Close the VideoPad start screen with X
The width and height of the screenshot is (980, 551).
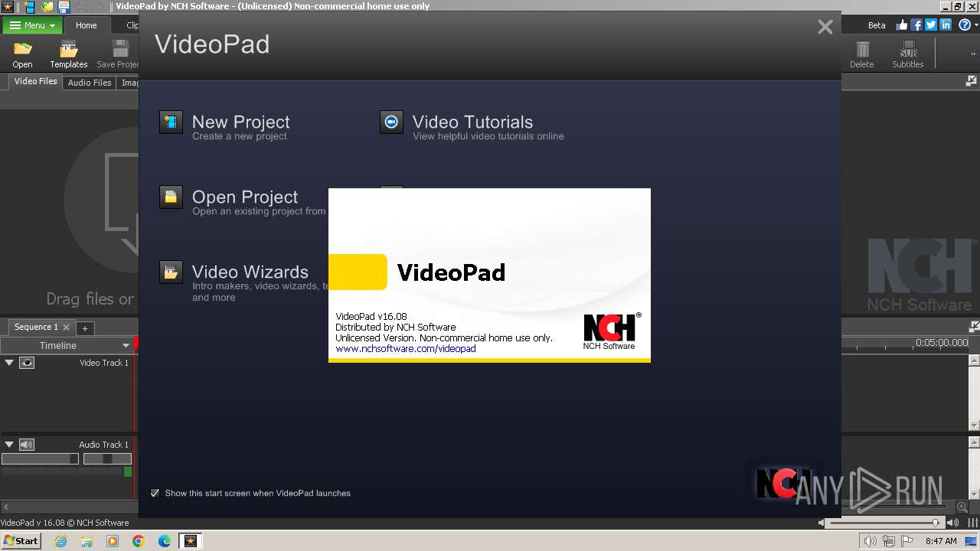tap(825, 27)
